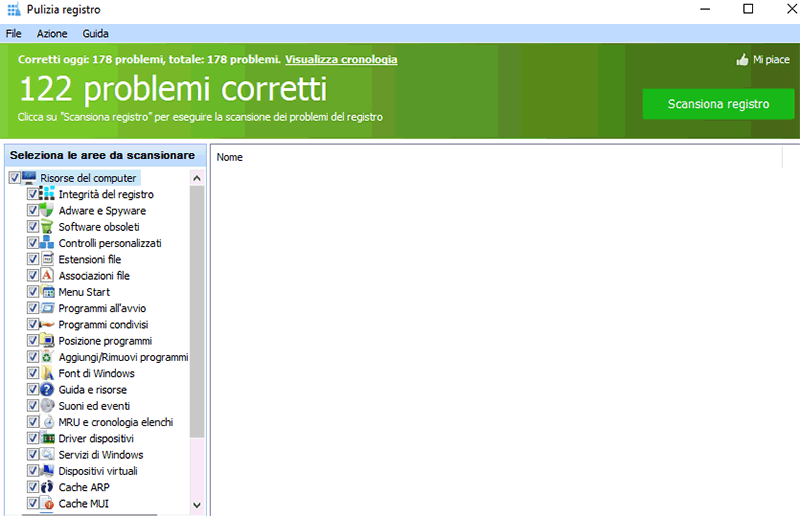Image resolution: width=800 pixels, height=516 pixels.
Task: Open the Guida menu
Action: [x=96, y=34]
